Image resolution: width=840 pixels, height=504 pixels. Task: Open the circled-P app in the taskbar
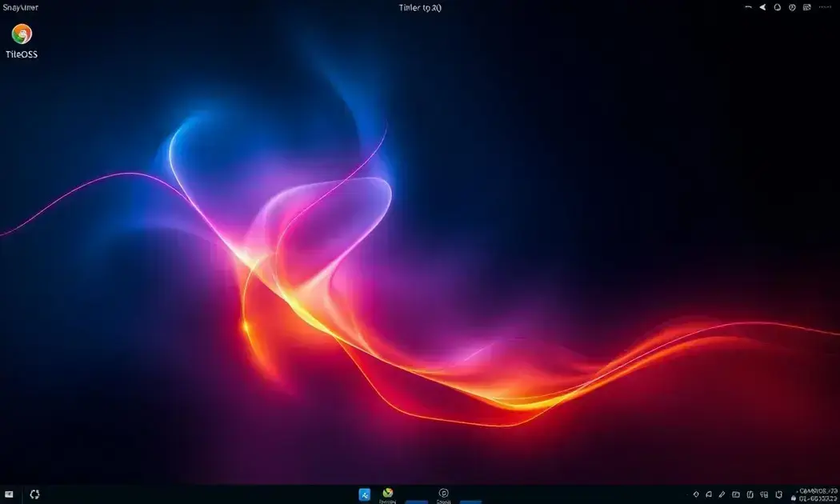pyautogui.click(x=443, y=493)
